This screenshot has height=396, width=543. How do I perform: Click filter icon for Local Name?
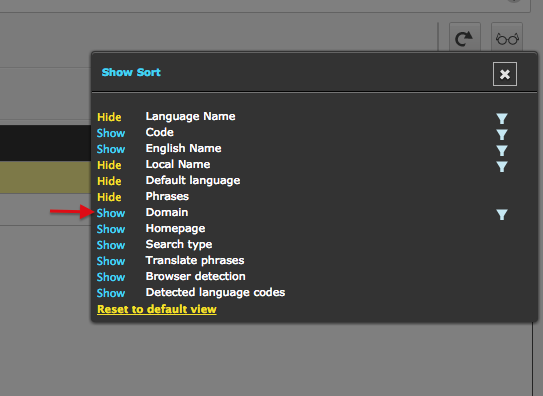pos(502,166)
